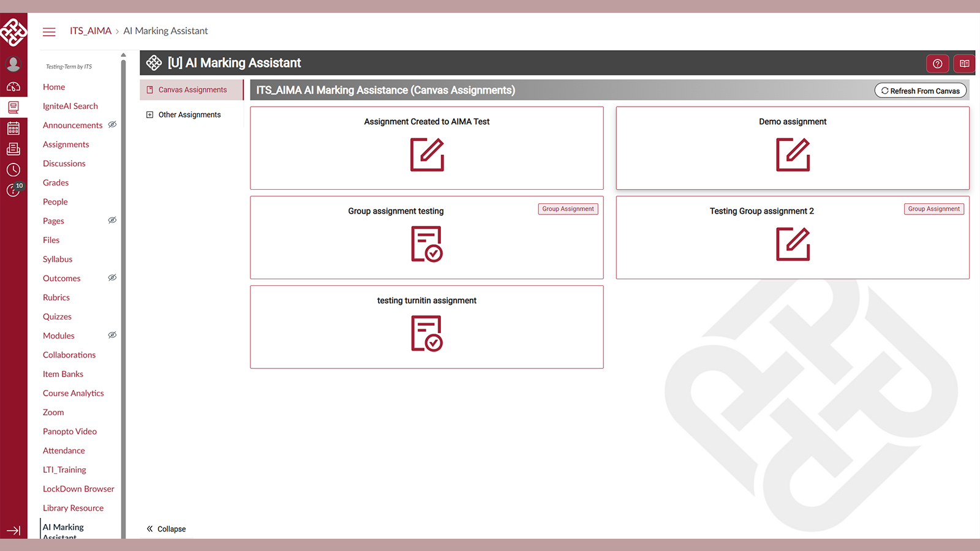The width and height of the screenshot is (980, 551).
Task: Open Quizzes in course menu
Action: (x=58, y=317)
